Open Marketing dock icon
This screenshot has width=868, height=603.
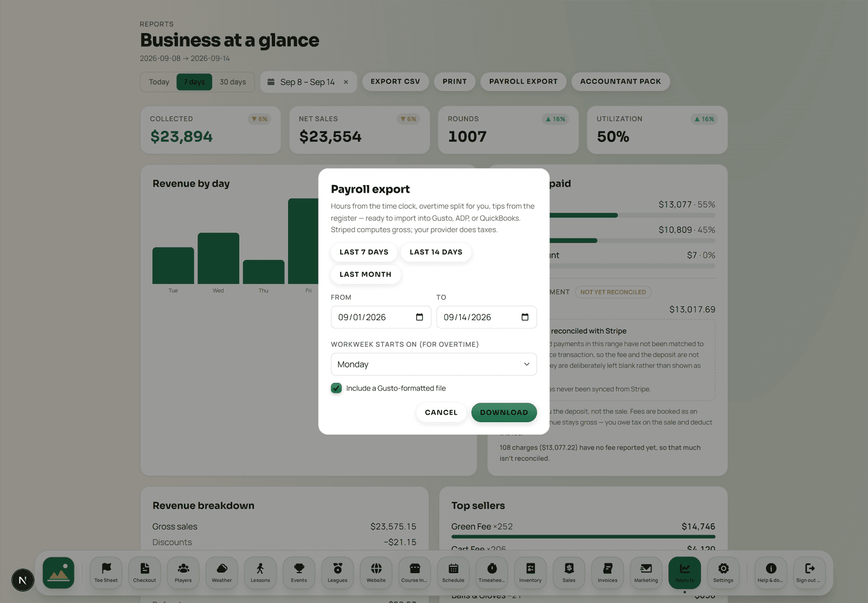tap(646, 573)
